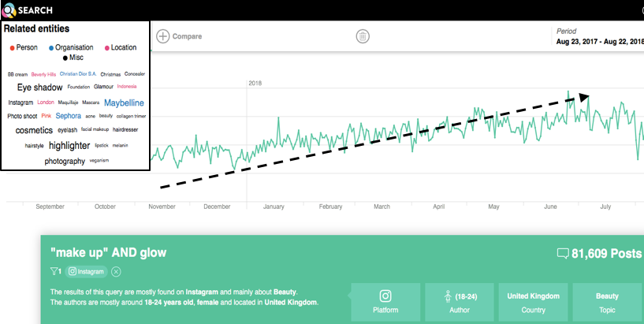Select hairstyle entity
Viewport: 644px width, 324px height.
point(34,146)
